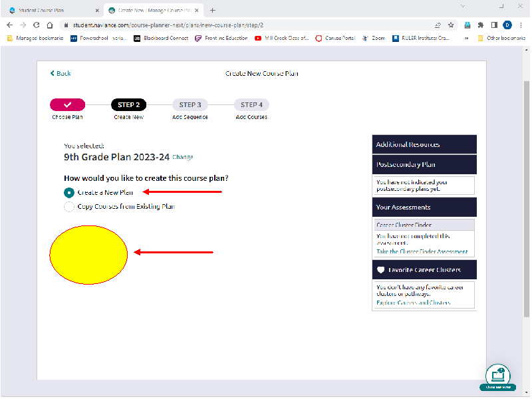Viewport: 532px width, 399px height.
Task: Click the Change link beside plan name
Action: [182, 157]
